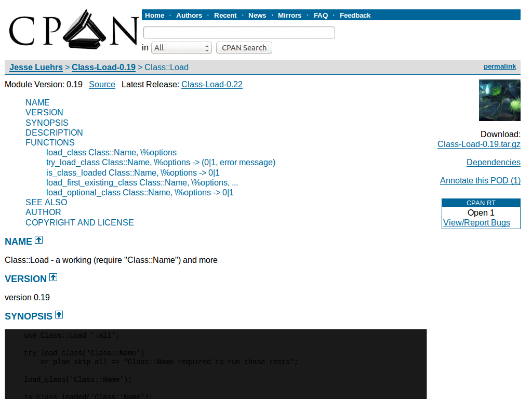Open the 'All' search scope dropdown
The width and height of the screenshot is (532, 399).
(x=181, y=47)
